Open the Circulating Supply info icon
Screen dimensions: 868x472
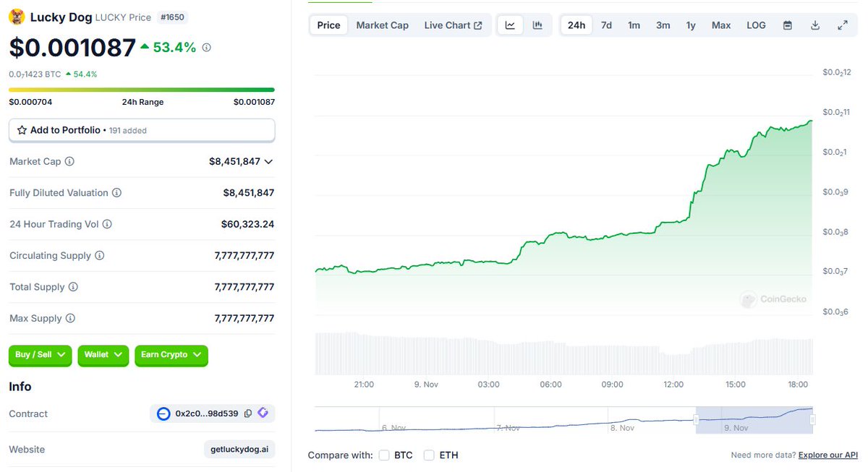pyautogui.click(x=100, y=256)
